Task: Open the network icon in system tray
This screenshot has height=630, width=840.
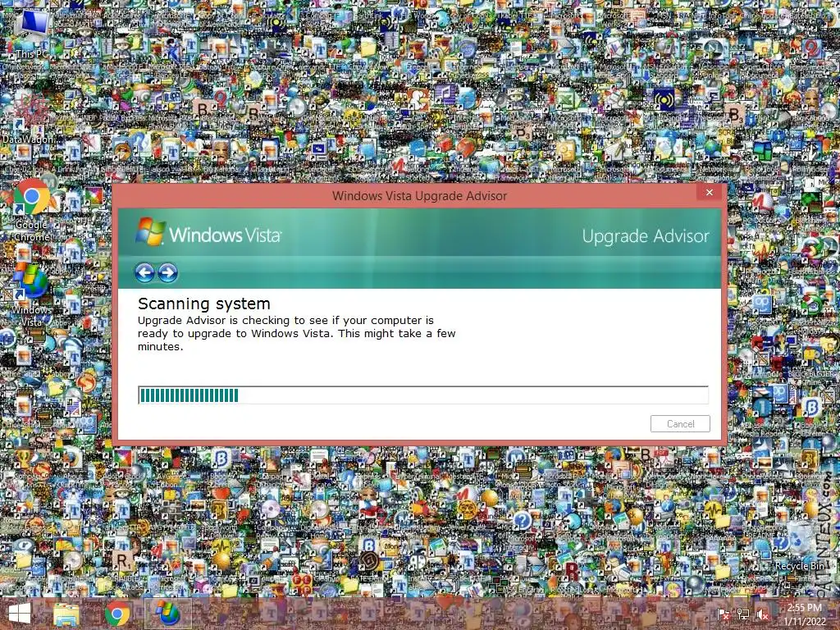Action: click(x=743, y=615)
